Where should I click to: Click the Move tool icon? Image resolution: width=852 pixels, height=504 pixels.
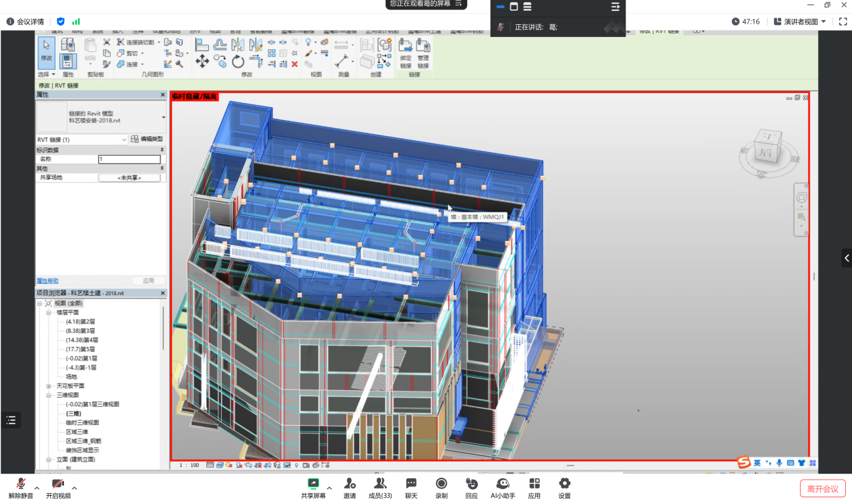pyautogui.click(x=202, y=62)
